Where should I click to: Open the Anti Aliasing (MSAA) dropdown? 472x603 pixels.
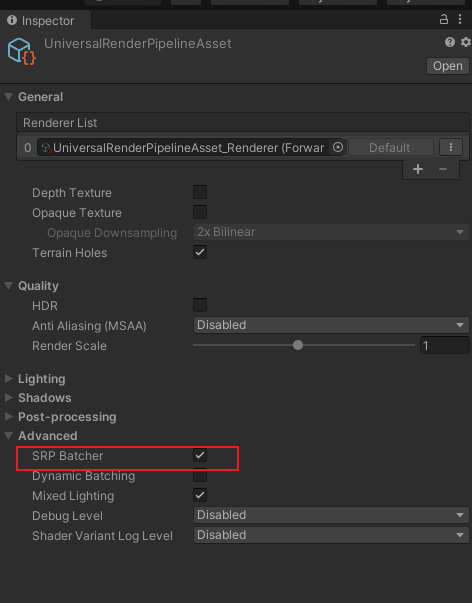click(x=331, y=325)
